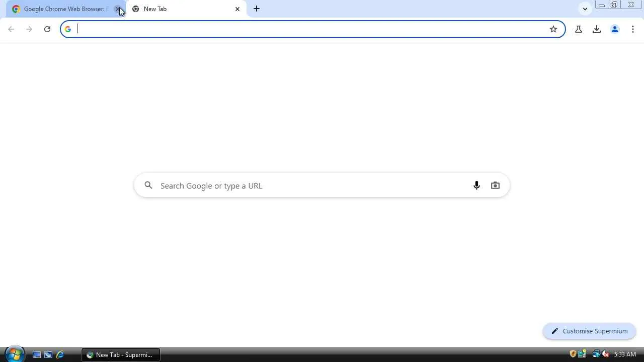This screenshot has width=644, height=362.
Task: Reload the current page
Action: [47, 29]
